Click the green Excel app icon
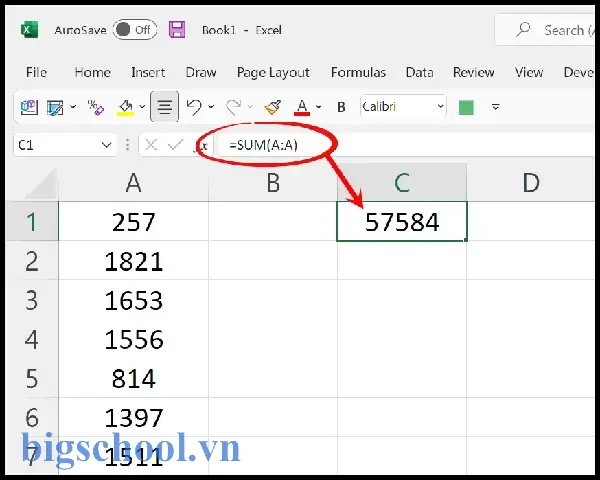The width and height of the screenshot is (600, 480). click(29, 29)
